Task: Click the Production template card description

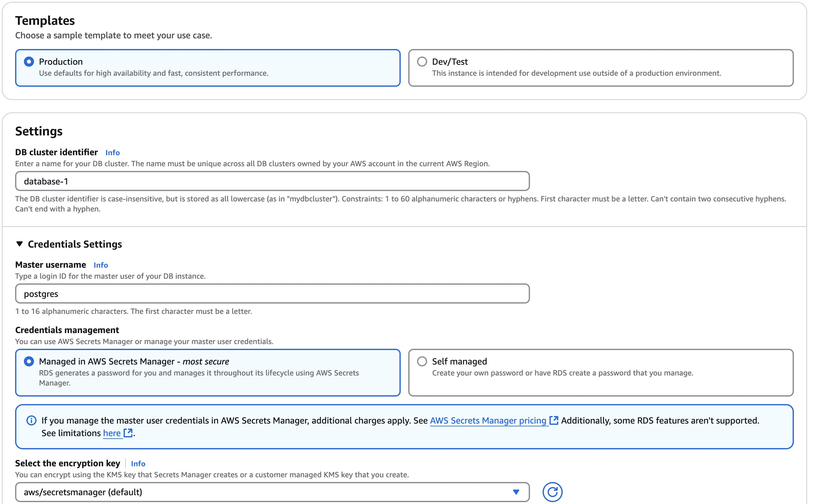Action: coord(153,73)
